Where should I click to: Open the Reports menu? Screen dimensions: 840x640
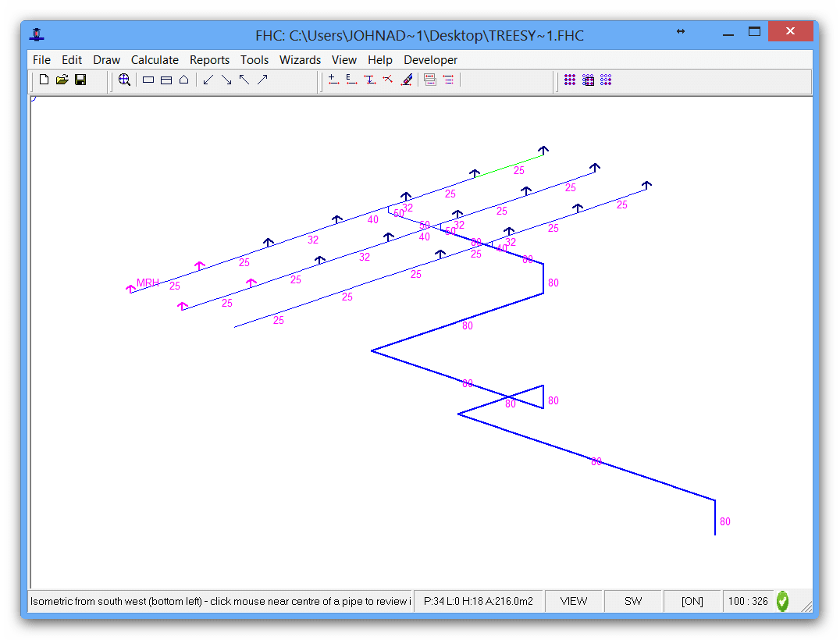click(209, 60)
